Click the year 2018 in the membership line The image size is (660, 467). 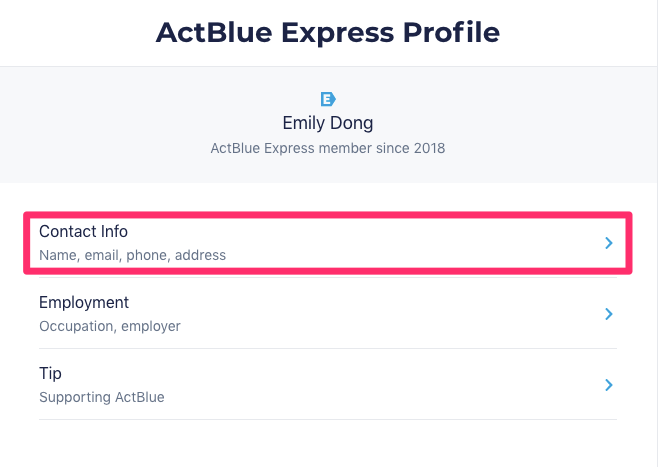(429, 148)
